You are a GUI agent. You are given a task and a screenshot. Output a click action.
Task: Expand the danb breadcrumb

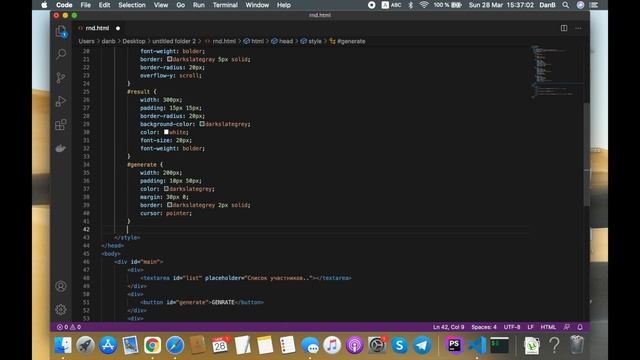(x=108, y=41)
